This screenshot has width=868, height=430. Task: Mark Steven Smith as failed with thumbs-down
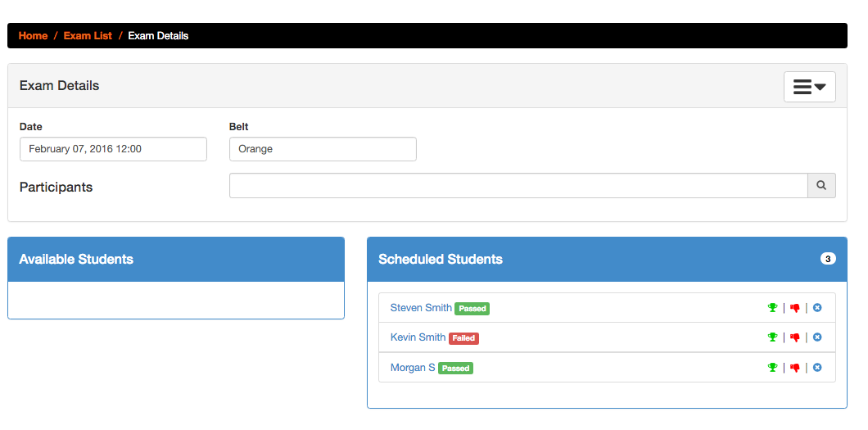[x=795, y=308]
